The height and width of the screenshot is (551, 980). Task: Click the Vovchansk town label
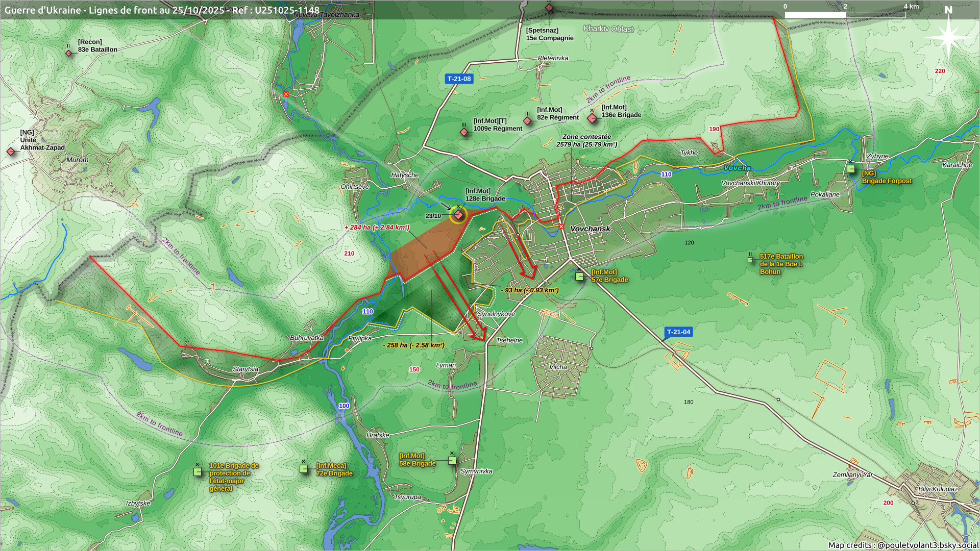click(x=590, y=229)
